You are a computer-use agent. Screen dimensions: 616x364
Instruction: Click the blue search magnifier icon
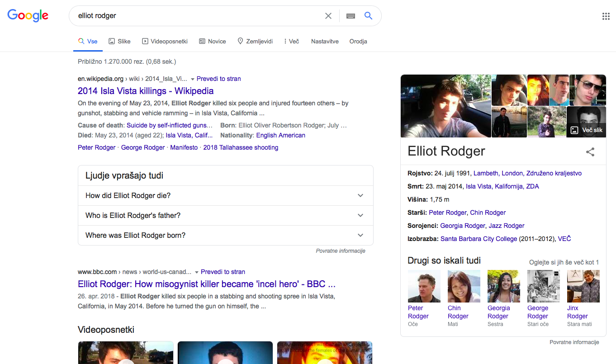pyautogui.click(x=369, y=16)
